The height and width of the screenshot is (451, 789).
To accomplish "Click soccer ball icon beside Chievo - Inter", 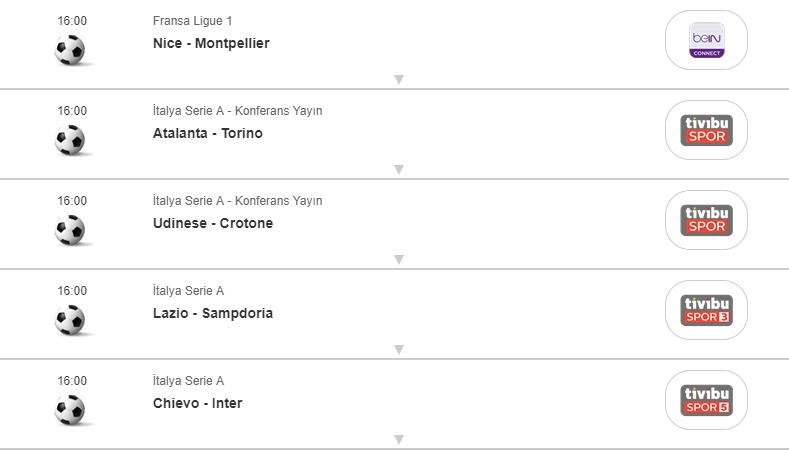I will pyautogui.click(x=70, y=410).
